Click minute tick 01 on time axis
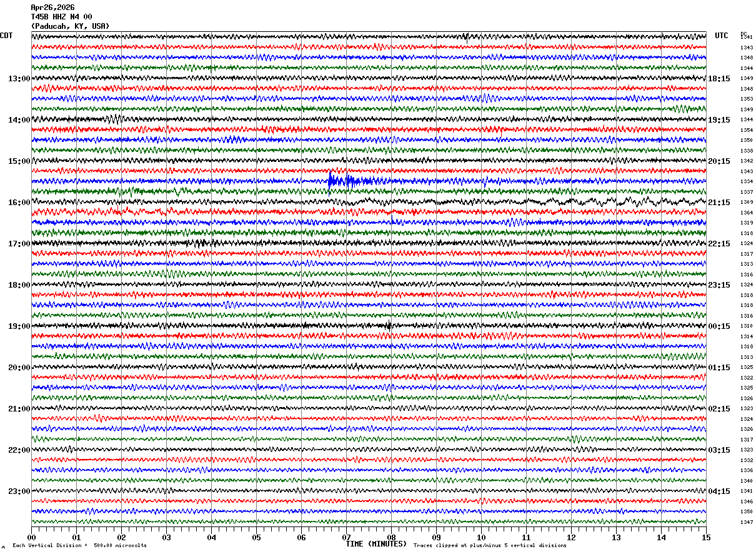 point(76,537)
